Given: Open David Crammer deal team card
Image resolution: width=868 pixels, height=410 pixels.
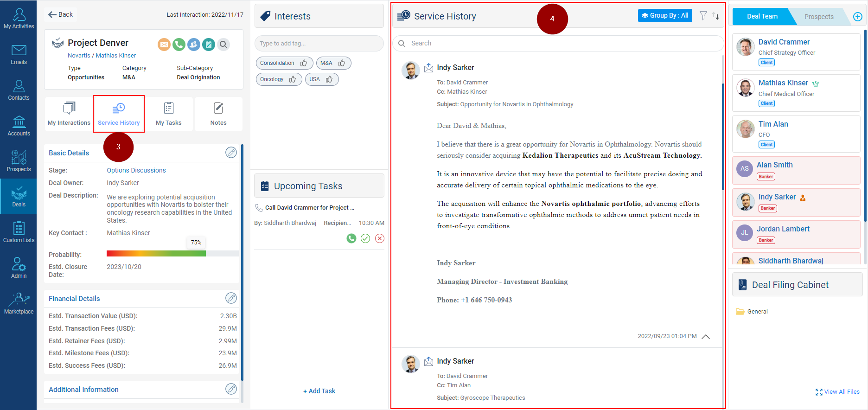Looking at the screenshot, I should point(796,52).
